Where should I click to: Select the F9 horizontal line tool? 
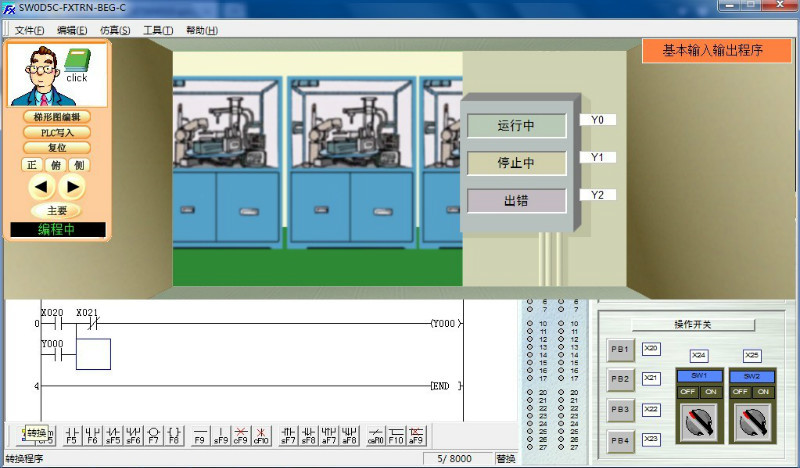200,435
